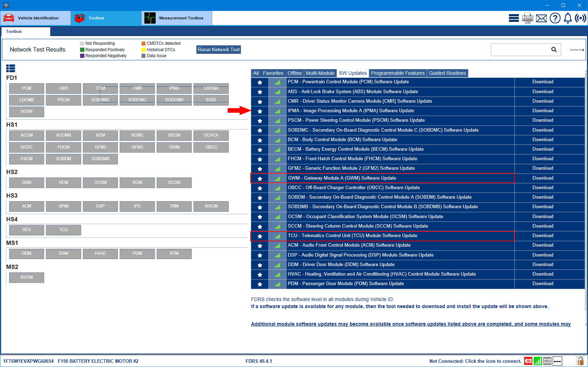588x367 pixels.
Task: Open the Guided Routines tab
Action: point(448,73)
